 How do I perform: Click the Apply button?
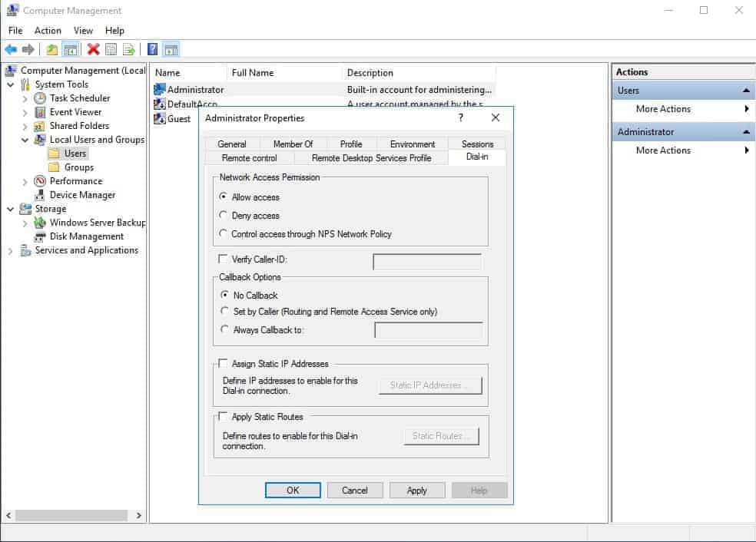pyautogui.click(x=417, y=490)
